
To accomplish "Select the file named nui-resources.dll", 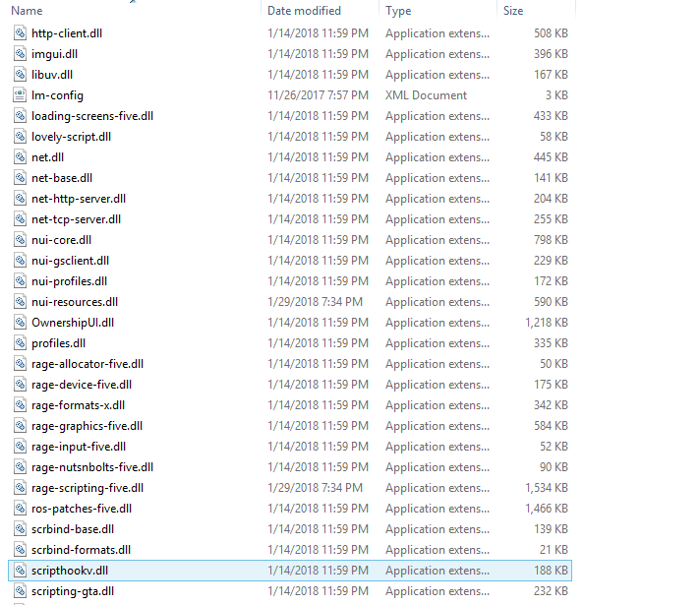I will click(75, 302).
